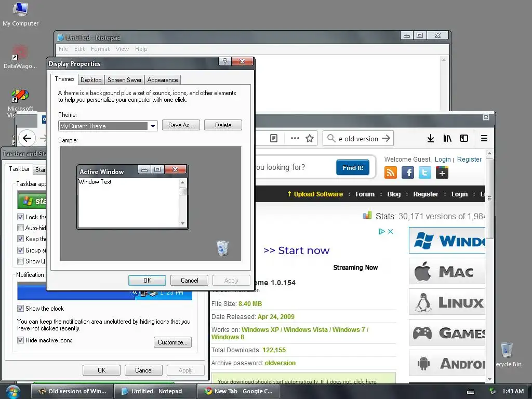Click the stats bar chart icon
The height and width of the screenshot is (399, 532).
(367, 215)
